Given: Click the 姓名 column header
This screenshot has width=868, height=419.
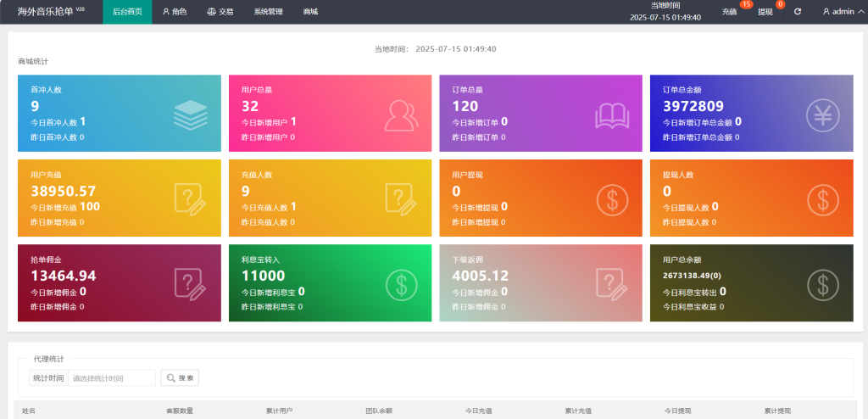Looking at the screenshot, I should [29, 411].
